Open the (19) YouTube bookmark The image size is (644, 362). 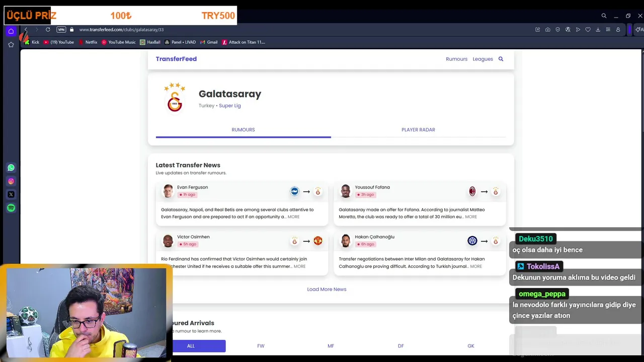(x=59, y=42)
